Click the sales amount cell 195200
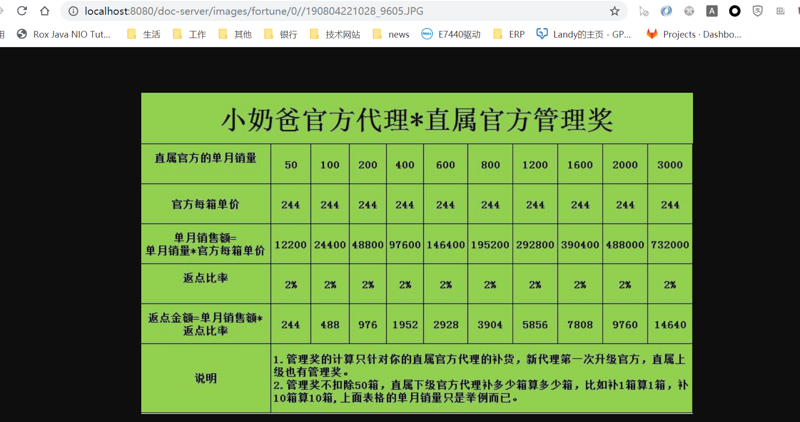This screenshot has width=800, height=422. (490, 244)
